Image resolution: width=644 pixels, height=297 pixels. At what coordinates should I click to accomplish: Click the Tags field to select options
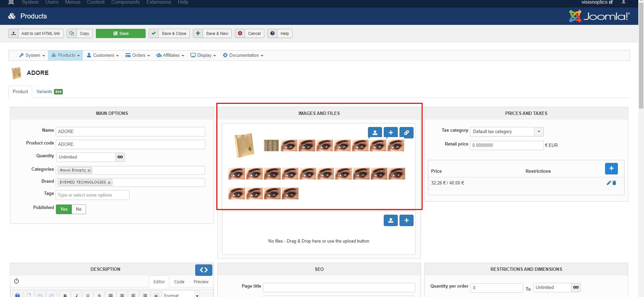93,195
